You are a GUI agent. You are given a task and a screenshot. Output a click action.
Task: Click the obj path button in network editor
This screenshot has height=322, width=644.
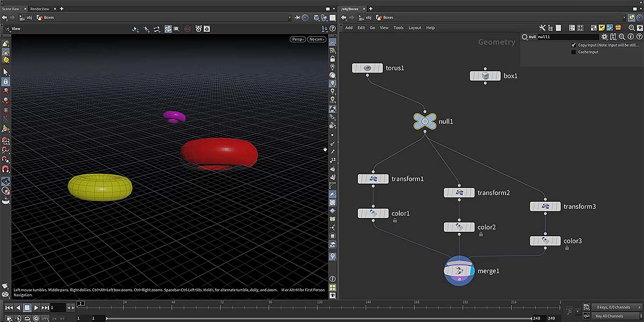[365, 18]
